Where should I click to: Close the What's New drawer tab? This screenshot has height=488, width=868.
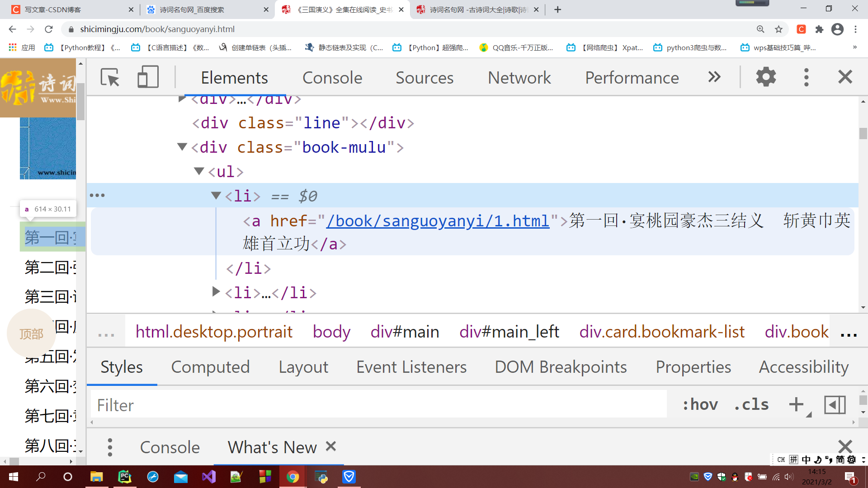[x=331, y=446]
